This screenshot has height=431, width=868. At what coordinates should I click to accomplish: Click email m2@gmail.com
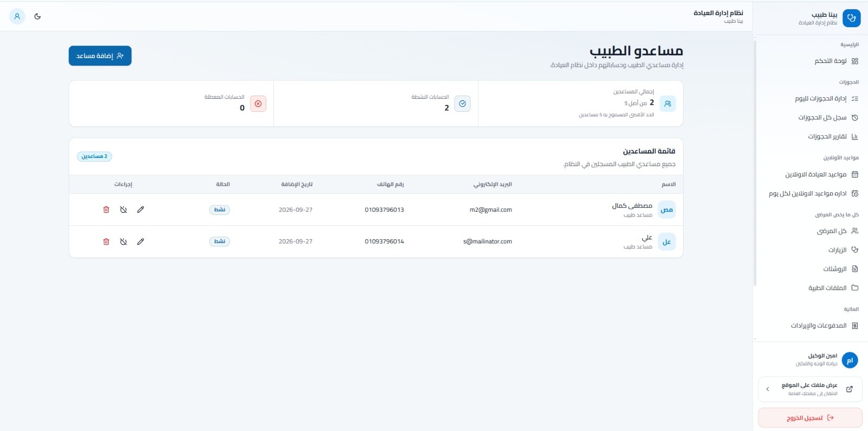pos(491,210)
